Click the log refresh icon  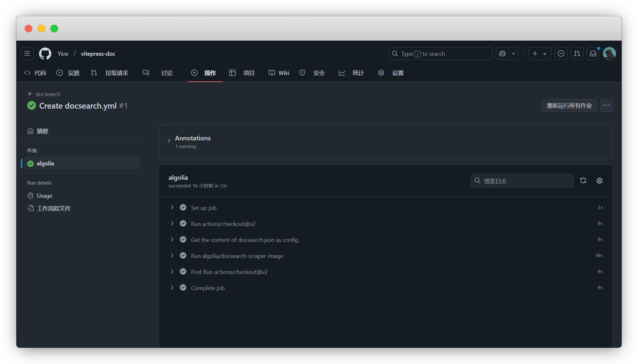pyautogui.click(x=583, y=181)
